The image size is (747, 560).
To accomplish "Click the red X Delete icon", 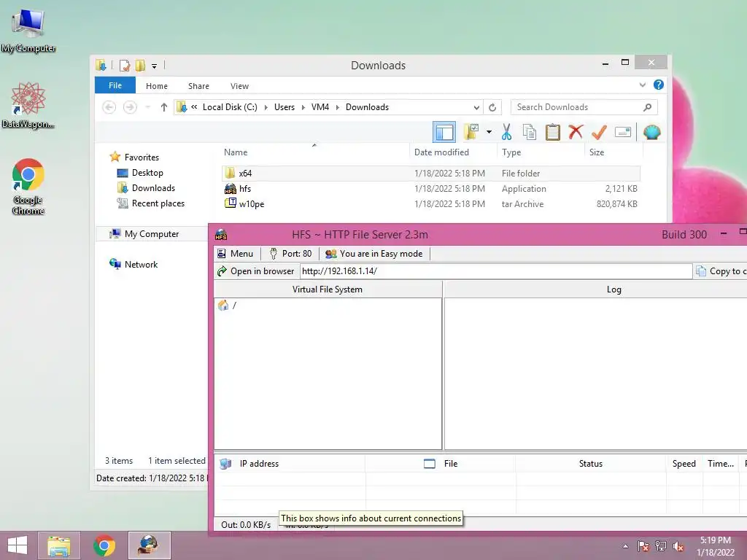I will (x=576, y=132).
